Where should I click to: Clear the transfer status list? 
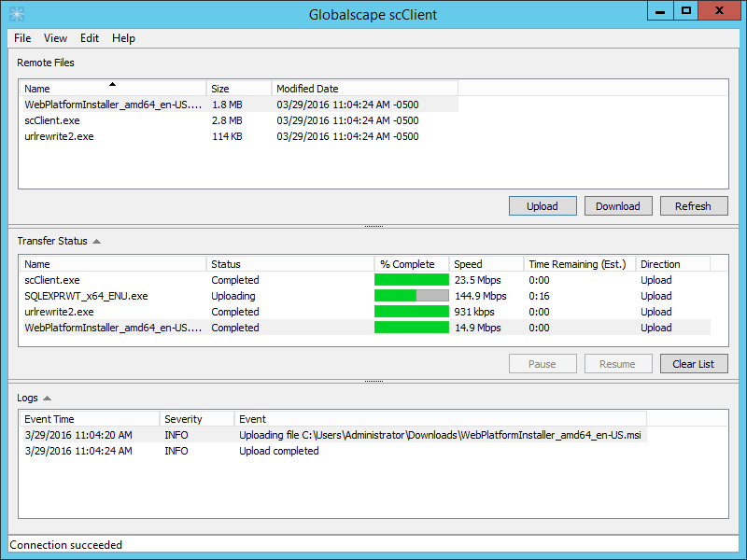pos(694,364)
